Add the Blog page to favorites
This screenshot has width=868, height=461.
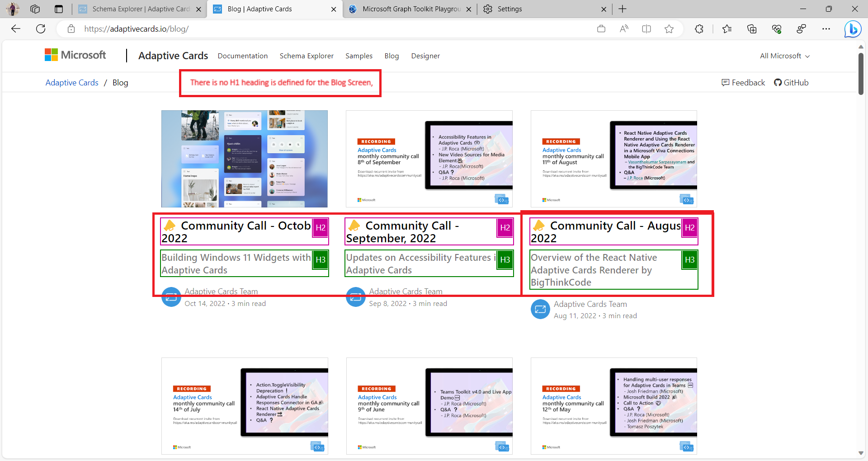coord(669,28)
